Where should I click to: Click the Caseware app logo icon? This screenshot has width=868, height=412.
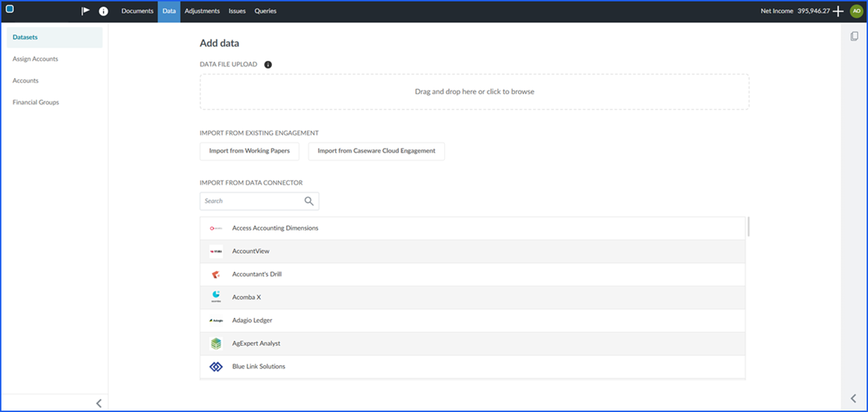(x=9, y=9)
